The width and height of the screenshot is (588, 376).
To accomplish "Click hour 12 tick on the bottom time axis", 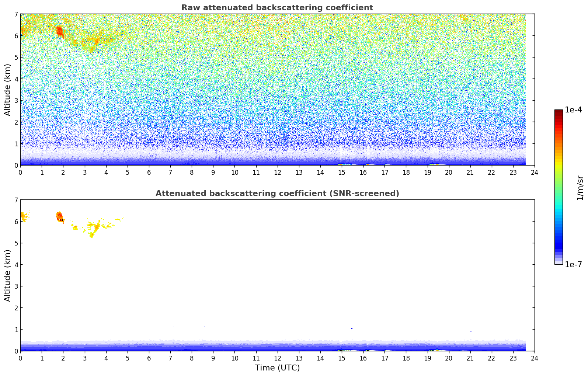I will click(x=277, y=358).
